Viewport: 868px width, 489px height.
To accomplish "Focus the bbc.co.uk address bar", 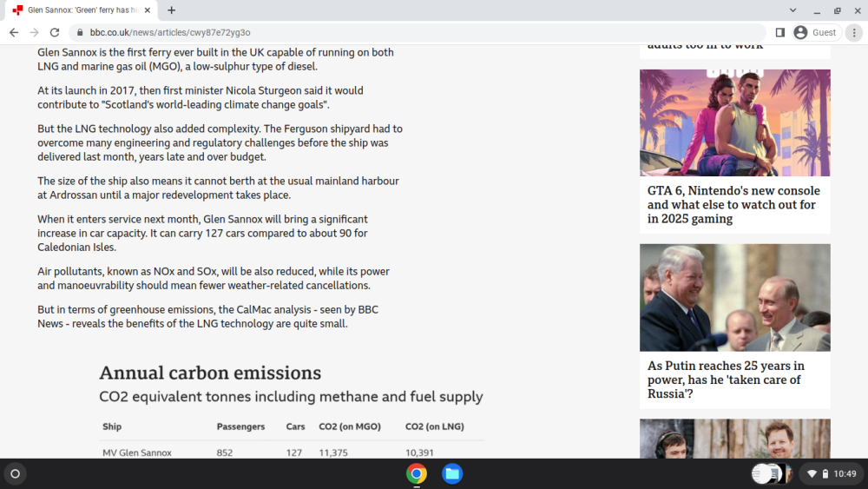I will [418, 33].
